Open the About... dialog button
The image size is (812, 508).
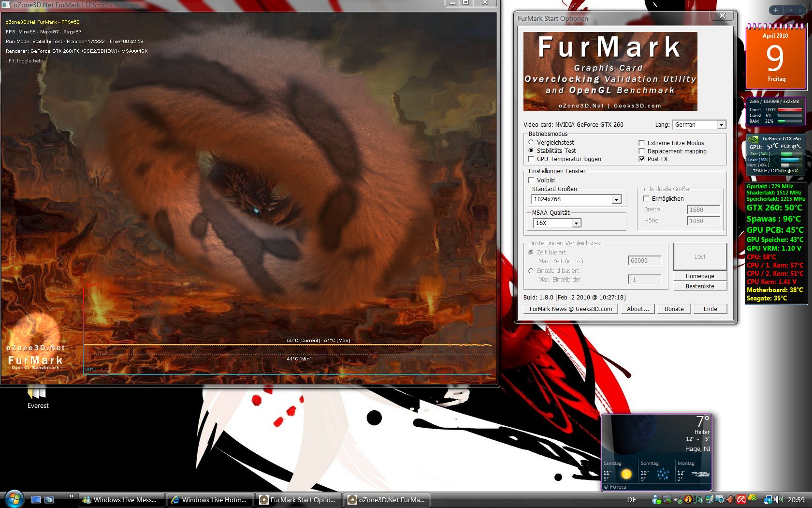(638, 309)
